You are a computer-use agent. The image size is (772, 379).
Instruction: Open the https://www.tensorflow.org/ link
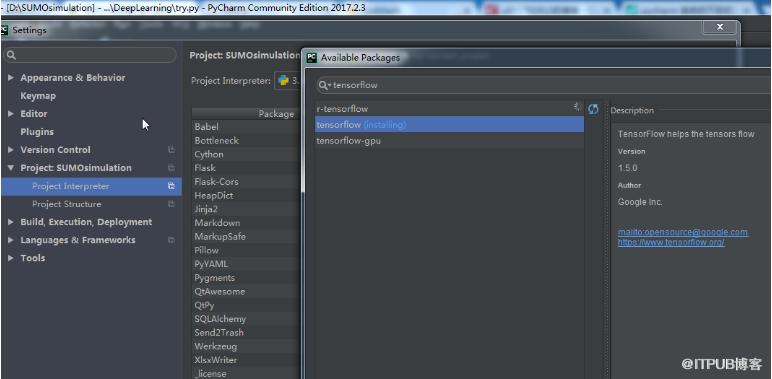point(671,242)
